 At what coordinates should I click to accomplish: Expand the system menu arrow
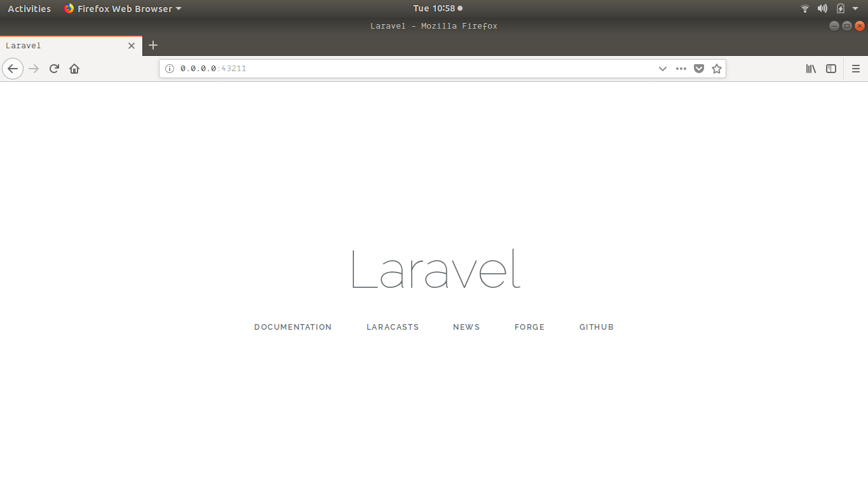[x=855, y=9]
